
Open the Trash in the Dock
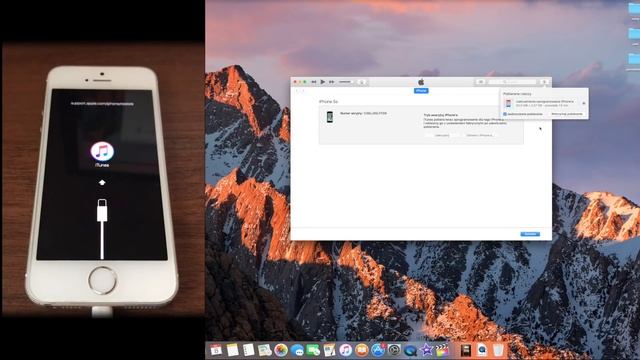[498, 350]
